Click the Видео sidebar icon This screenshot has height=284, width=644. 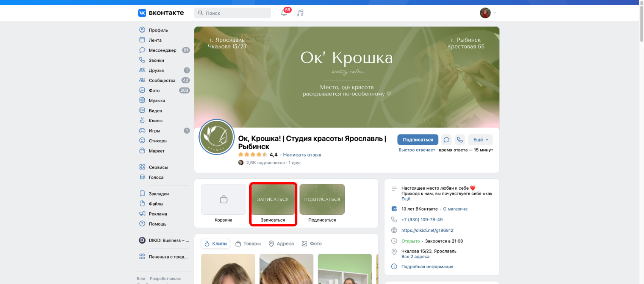tap(142, 110)
